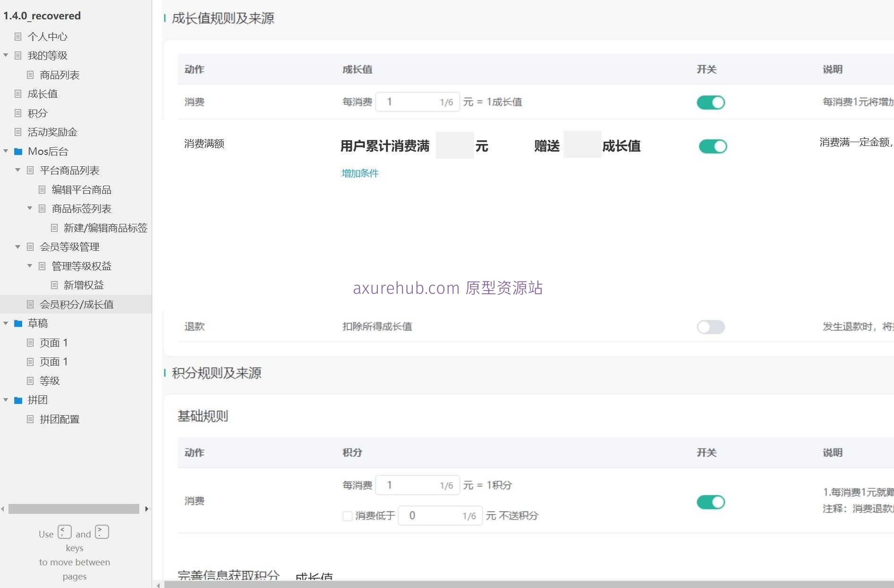Click the 草稿 folder icon

click(18, 323)
